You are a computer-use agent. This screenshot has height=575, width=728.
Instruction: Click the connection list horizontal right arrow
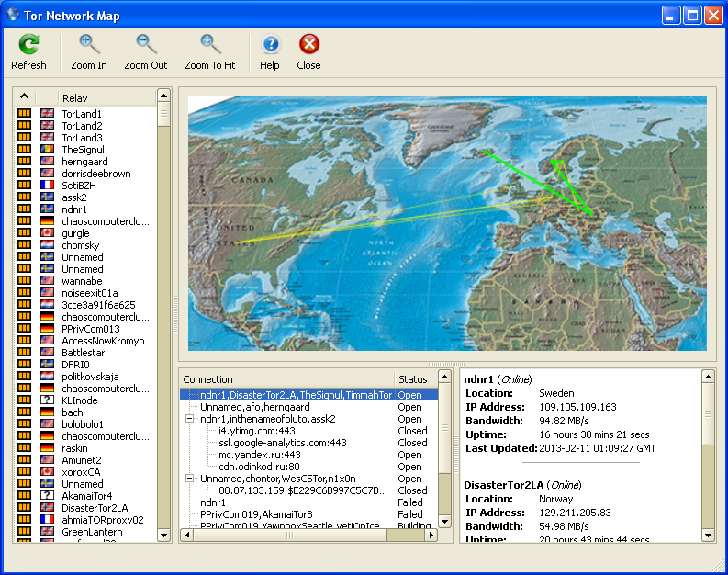click(x=431, y=536)
